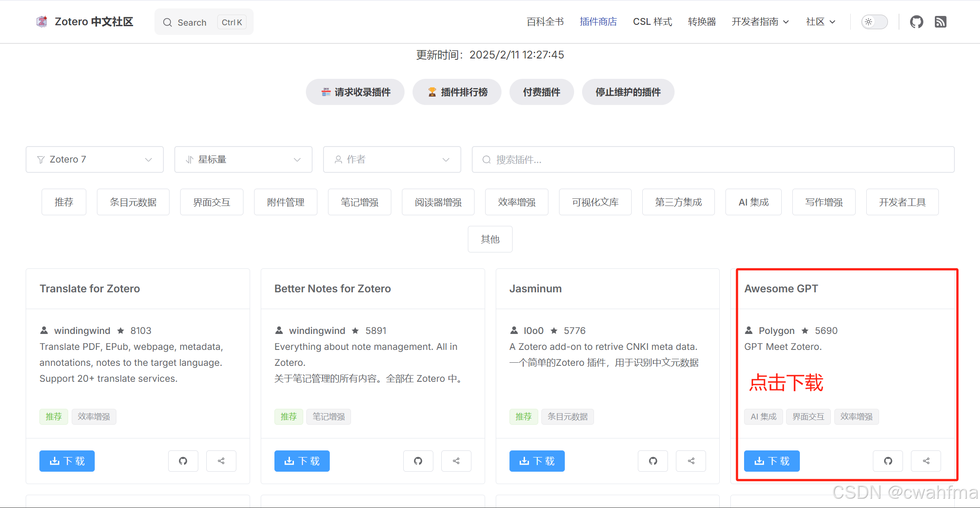Screen dimensions: 980x508
Task: Open the 百科全书 nav menu item
Action: coord(545,22)
